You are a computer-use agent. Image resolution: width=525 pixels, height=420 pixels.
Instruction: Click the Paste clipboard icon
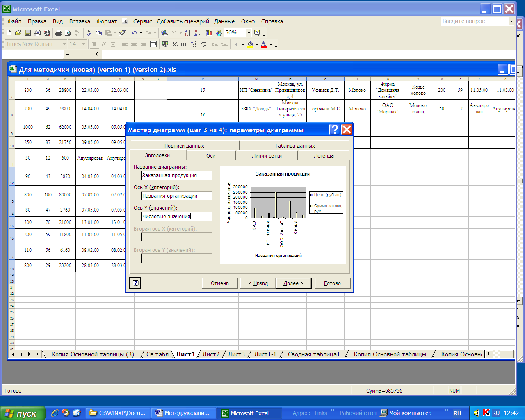click(x=108, y=33)
